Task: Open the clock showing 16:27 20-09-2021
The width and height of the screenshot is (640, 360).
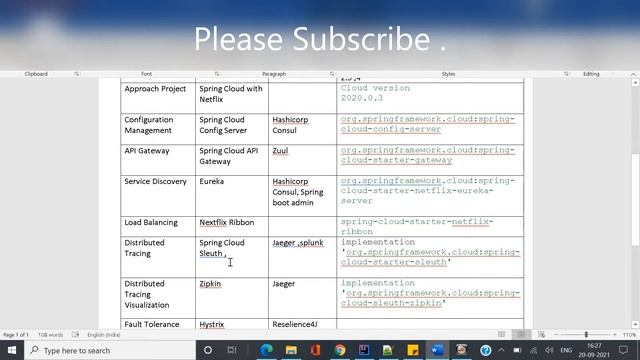Action: pos(594,350)
